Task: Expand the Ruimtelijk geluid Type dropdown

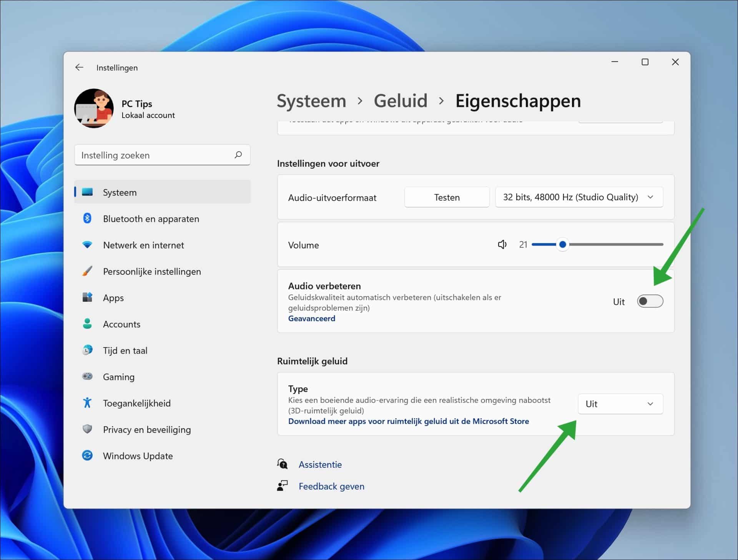Action: [620, 404]
